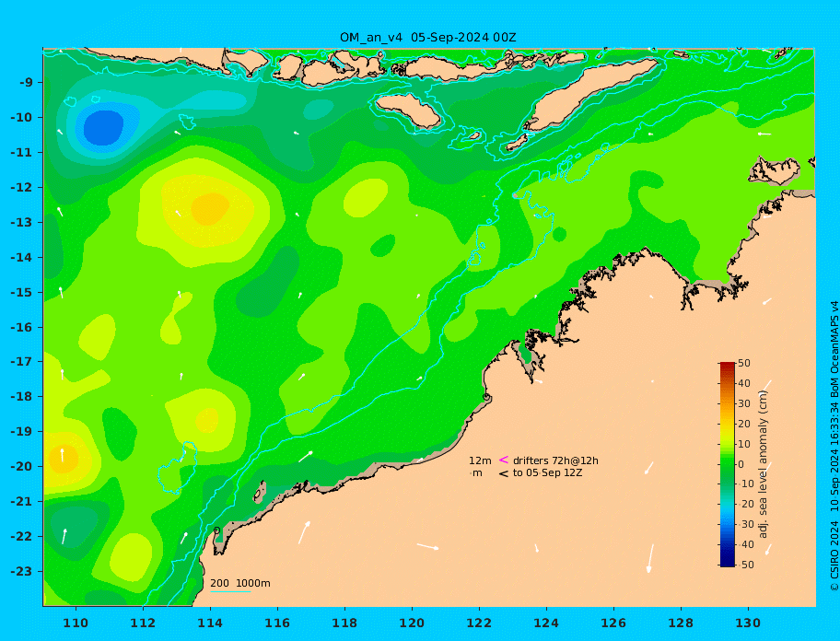Click the colorbar value -30

pos(746,524)
